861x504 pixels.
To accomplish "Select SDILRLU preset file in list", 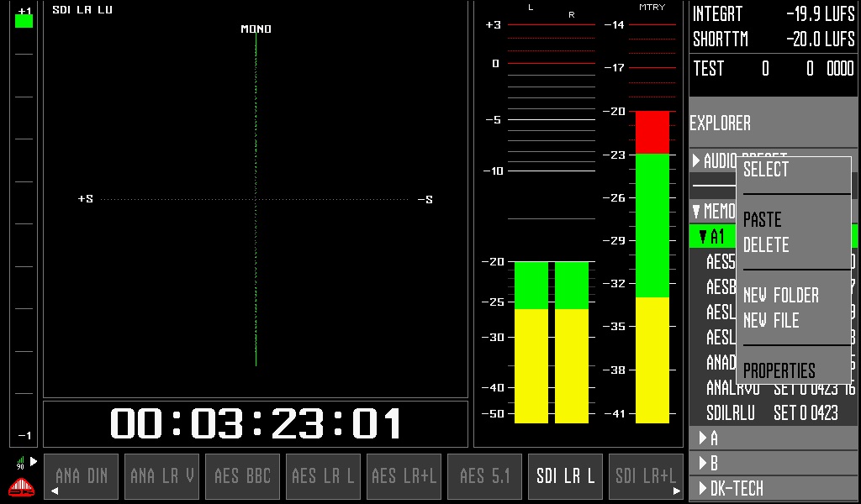I will click(x=730, y=413).
